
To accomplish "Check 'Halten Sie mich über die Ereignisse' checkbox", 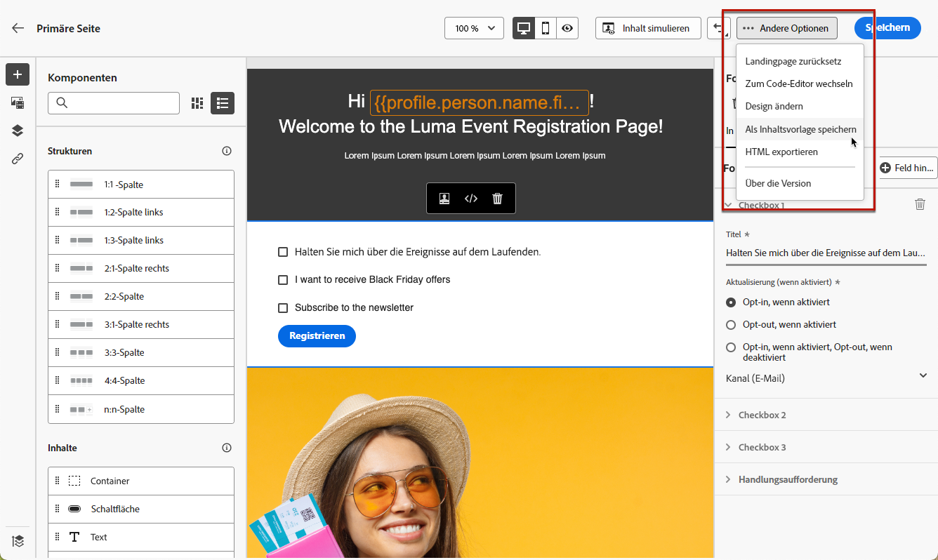I will [283, 252].
